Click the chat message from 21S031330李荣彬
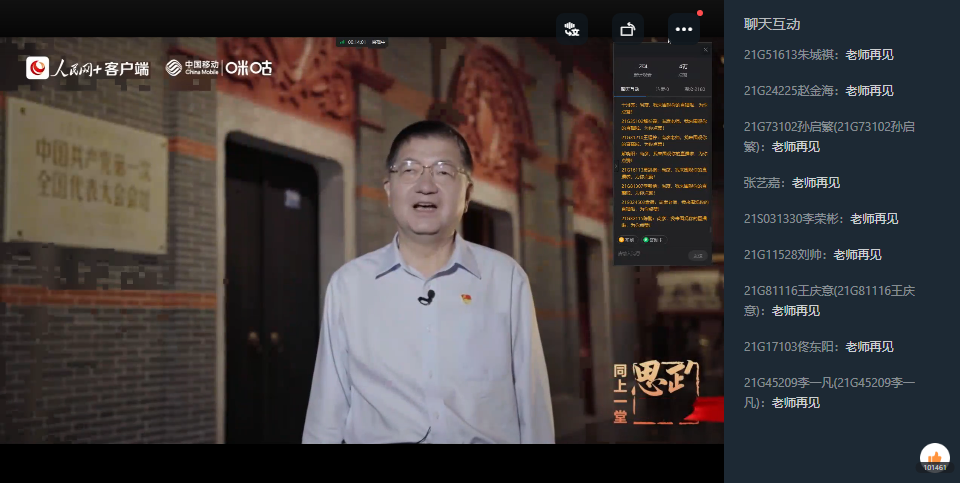This screenshot has width=960, height=483. [x=821, y=219]
